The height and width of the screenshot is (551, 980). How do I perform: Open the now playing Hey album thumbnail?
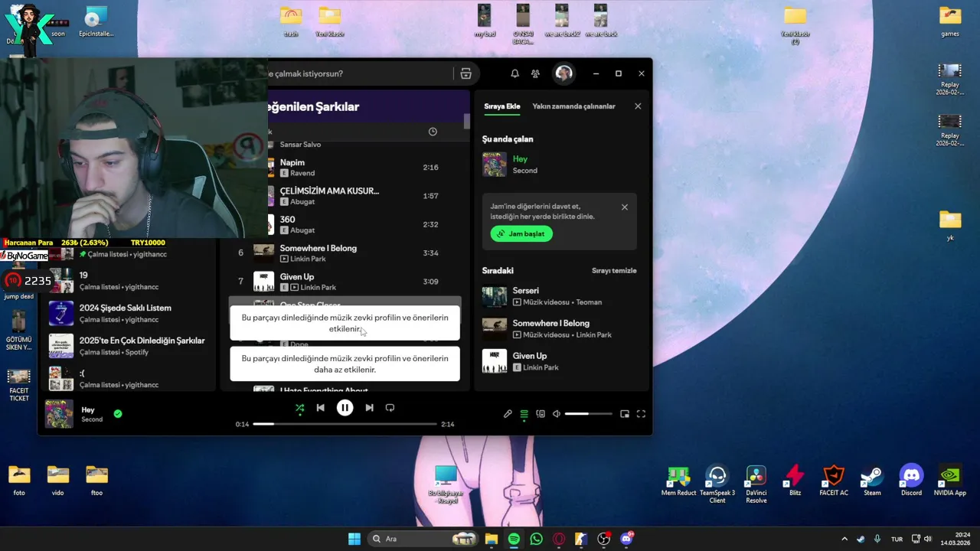pos(59,413)
